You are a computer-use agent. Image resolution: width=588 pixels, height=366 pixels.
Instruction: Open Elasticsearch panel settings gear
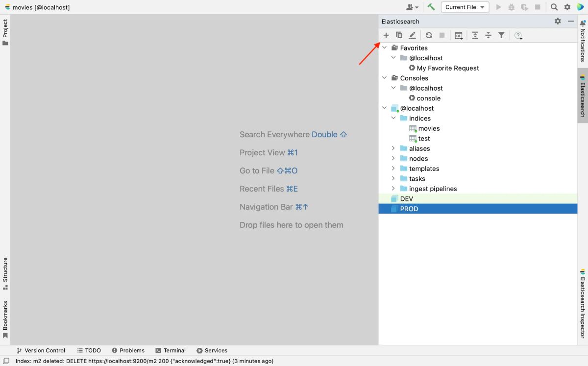coord(558,21)
